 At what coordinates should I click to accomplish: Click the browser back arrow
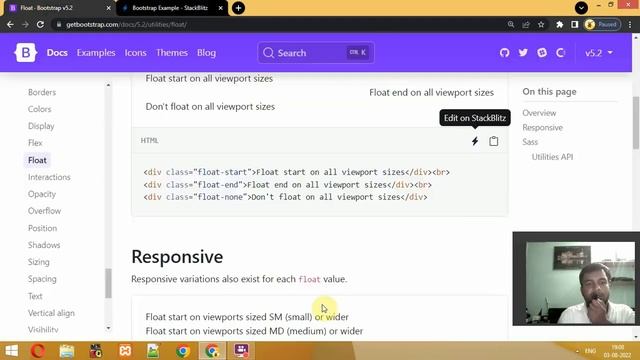pyautogui.click(x=10, y=24)
